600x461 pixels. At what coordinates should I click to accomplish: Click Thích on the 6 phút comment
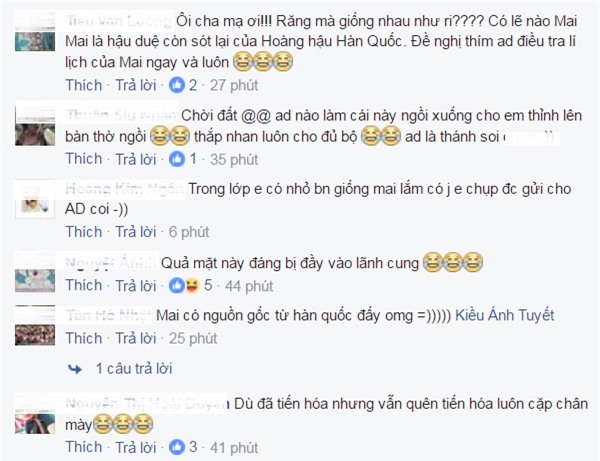tap(84, 232)
